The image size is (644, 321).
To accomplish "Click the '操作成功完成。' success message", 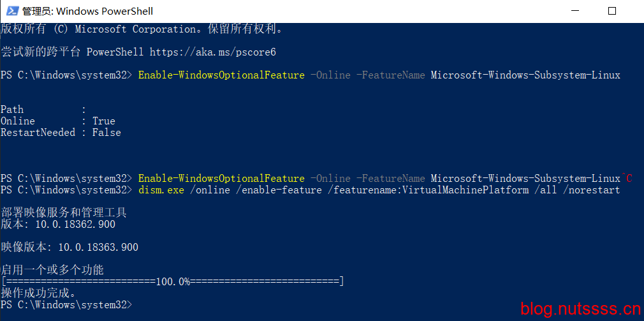I will coord(39,294).
